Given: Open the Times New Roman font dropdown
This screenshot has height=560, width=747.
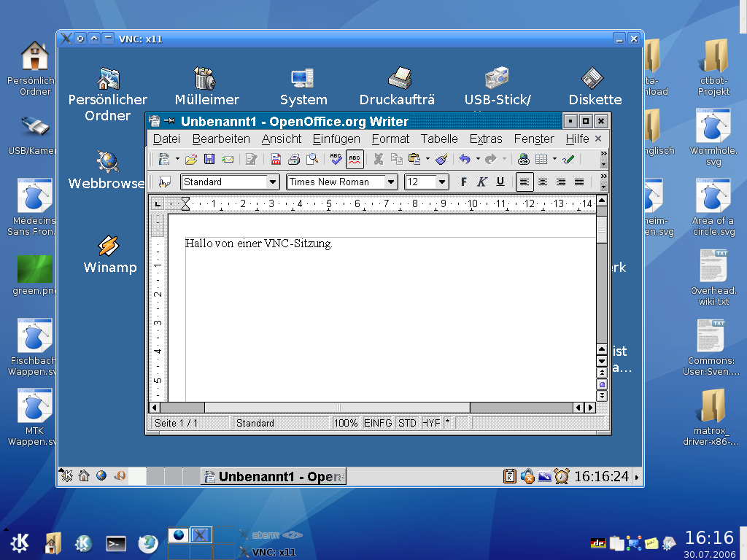Looking at the screenshot, I should point(390,182).
